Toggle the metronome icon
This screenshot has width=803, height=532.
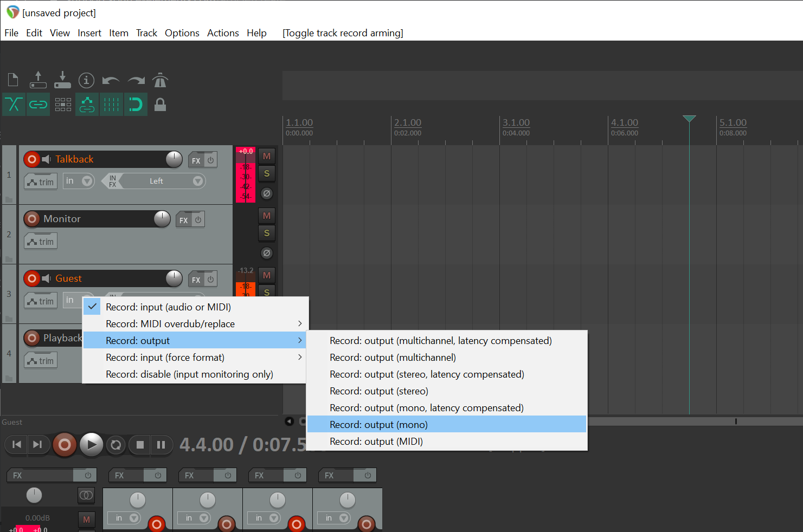coord(160,80)
